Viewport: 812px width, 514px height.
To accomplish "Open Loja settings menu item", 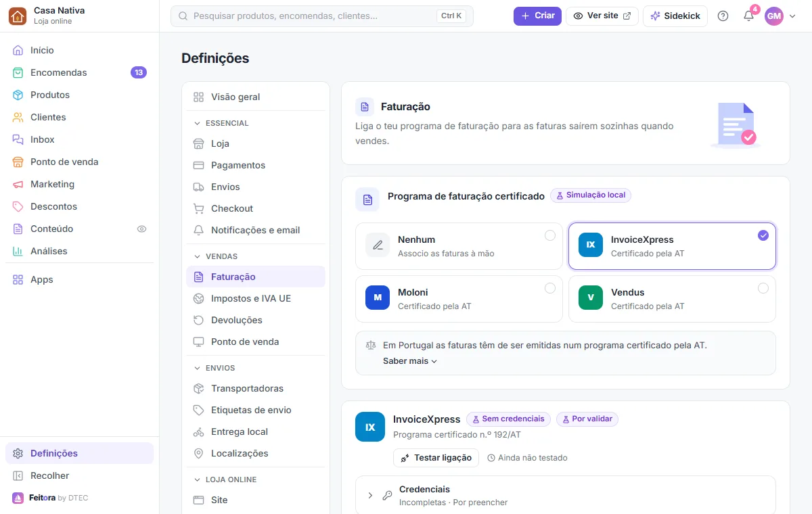I will 256,143.
